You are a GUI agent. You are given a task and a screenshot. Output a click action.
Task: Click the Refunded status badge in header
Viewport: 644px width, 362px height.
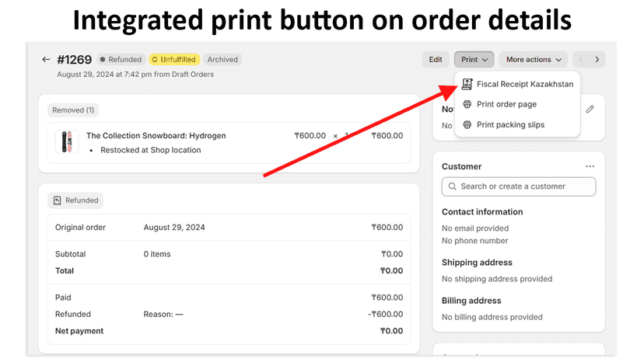[121, 60]
